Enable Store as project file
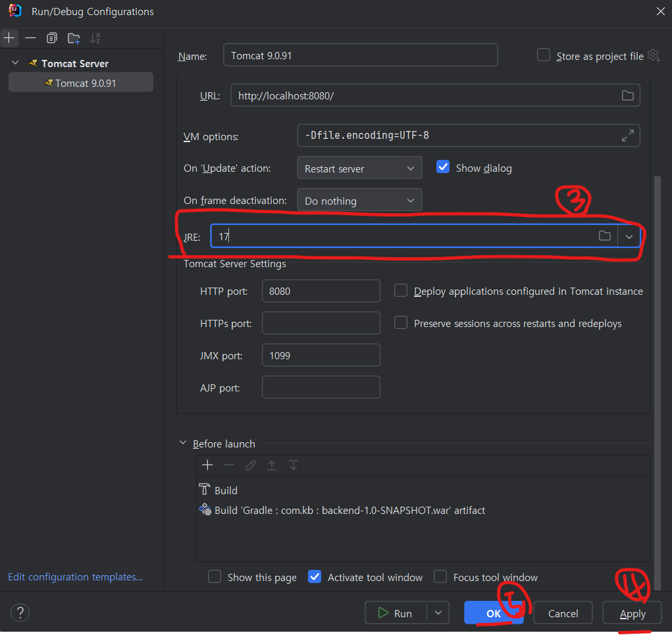 [544, 55]
